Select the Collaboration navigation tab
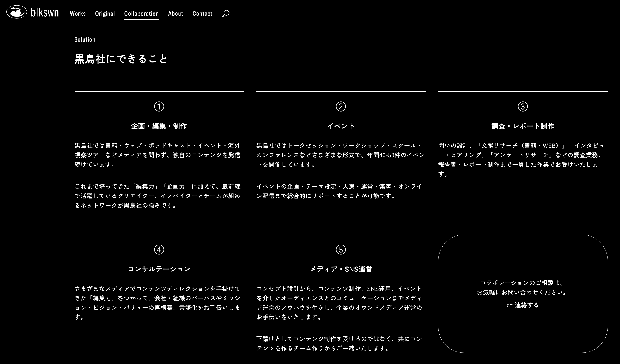This screenshot has width=620, height=364. tap(141, 14)
